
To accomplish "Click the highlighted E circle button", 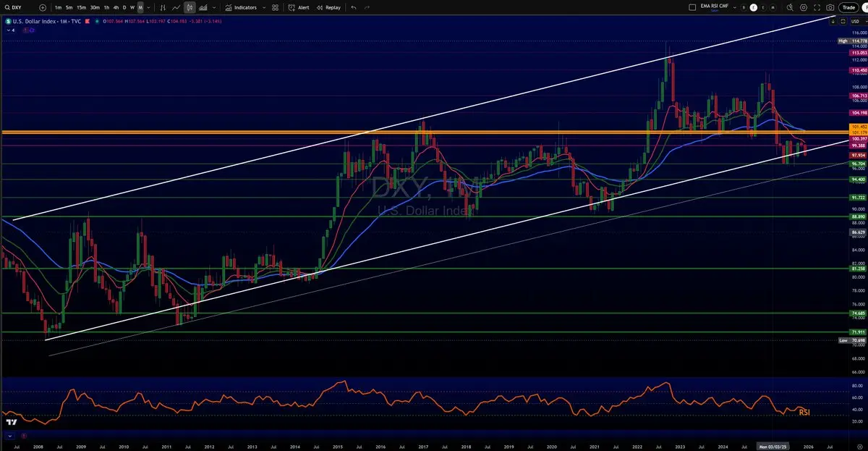I will coord(754,7).
